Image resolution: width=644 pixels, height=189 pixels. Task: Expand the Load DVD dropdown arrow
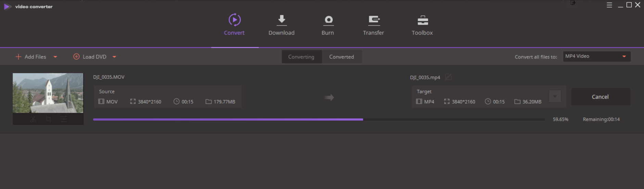[114, 57]
